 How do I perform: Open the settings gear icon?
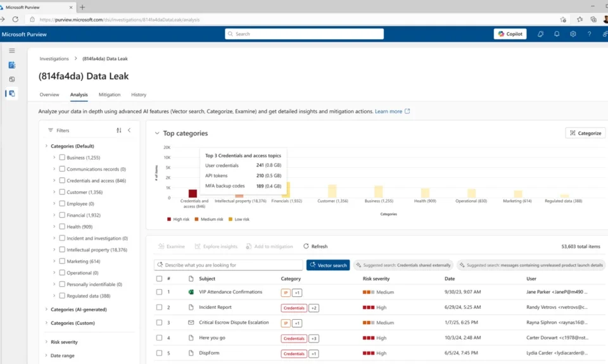click(573, 34)
